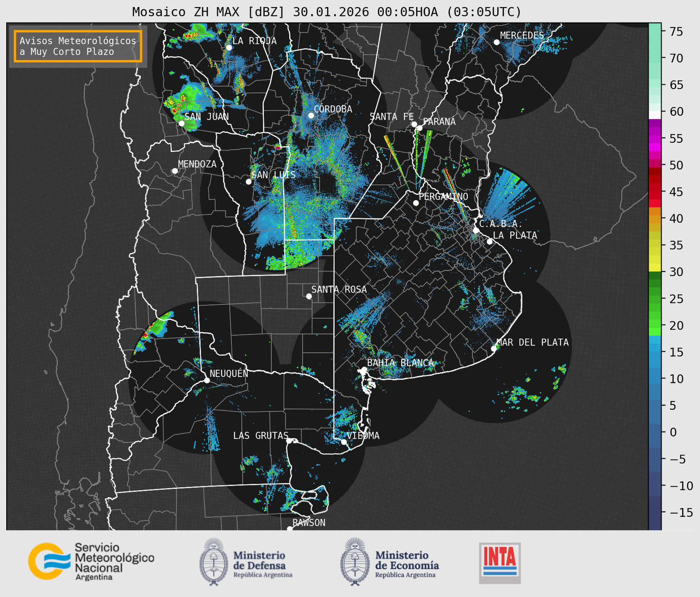Select the MAR DEL PLATA city label
The image size is (700, 597).
[532, 343]
